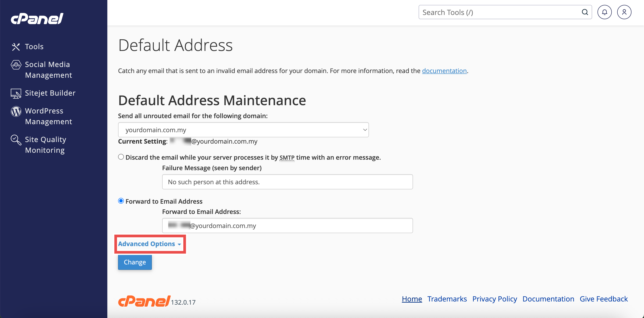Click the Sitejet Builder menu item
This screenshot has height=318, width=644.
click(50, 93)
